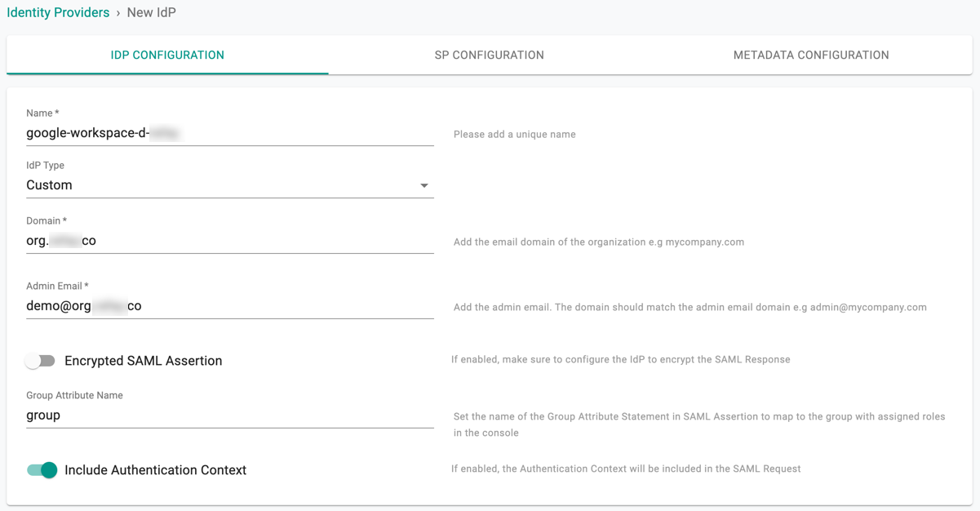This screenshot has width=980, height=511.
Task: Open the METADATA CONFIGURATION tab
Action: 811,56
